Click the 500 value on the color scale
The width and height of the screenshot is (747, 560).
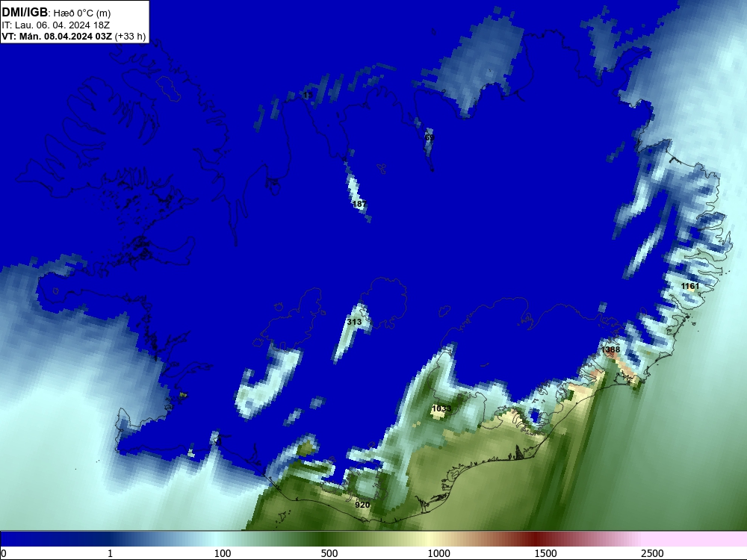click(x=329, y=553)
